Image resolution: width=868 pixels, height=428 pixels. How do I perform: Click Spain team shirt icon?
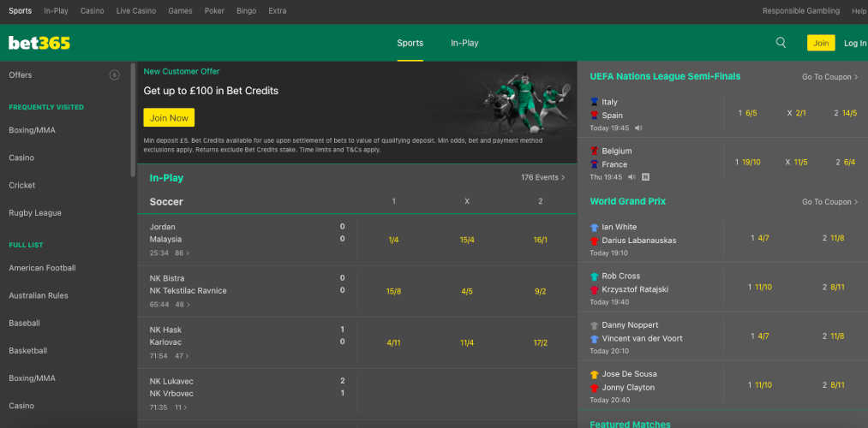[595, 115]
